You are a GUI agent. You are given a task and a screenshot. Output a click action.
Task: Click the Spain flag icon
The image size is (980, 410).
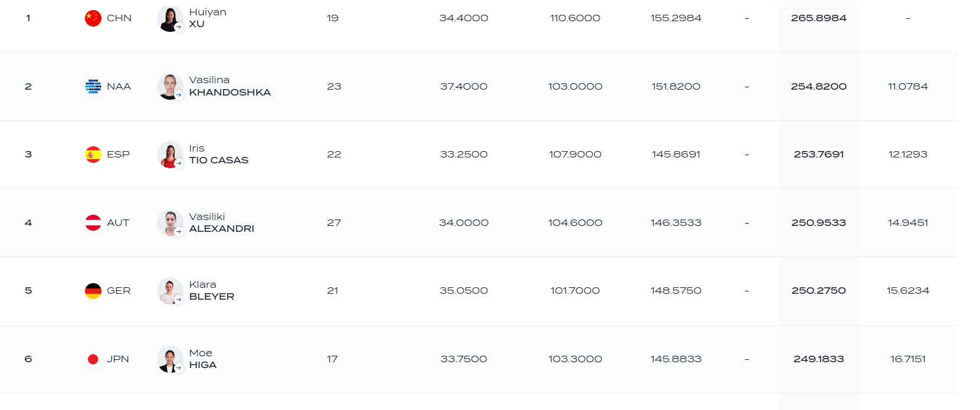(x=93, y=155)
